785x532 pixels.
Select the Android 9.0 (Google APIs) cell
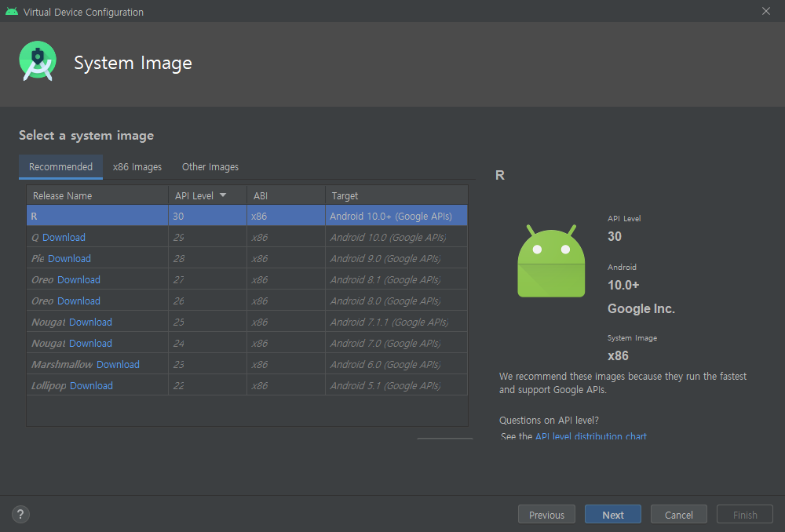pos(396,258)
